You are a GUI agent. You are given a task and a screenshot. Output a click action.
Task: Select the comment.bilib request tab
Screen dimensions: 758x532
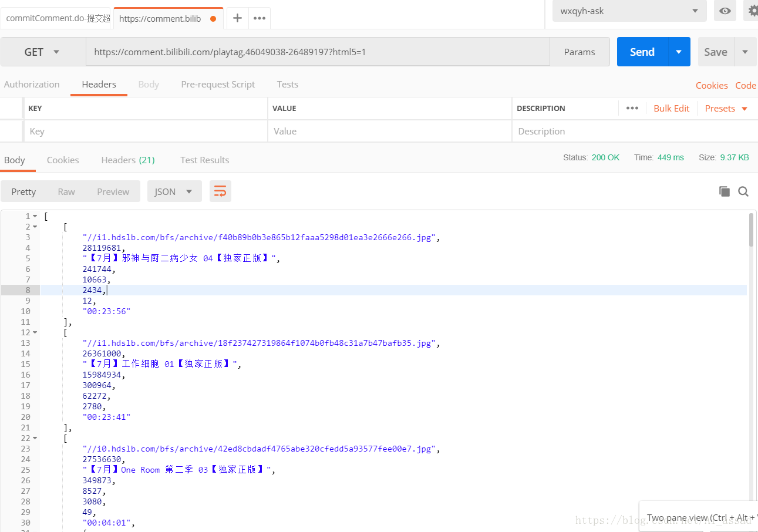(x=168, y=18)
